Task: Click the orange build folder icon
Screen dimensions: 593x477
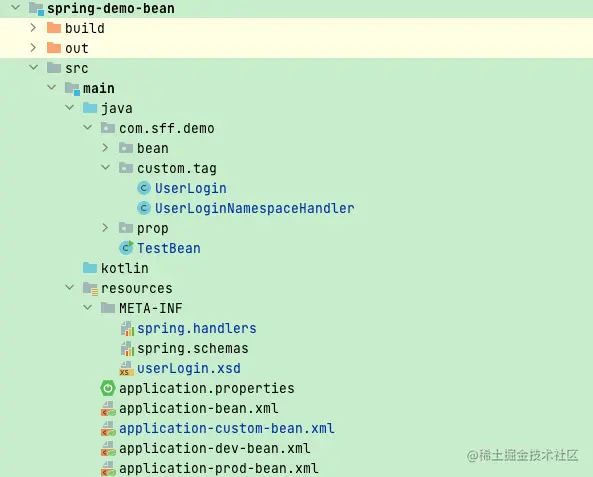Action: coord(54,28)
